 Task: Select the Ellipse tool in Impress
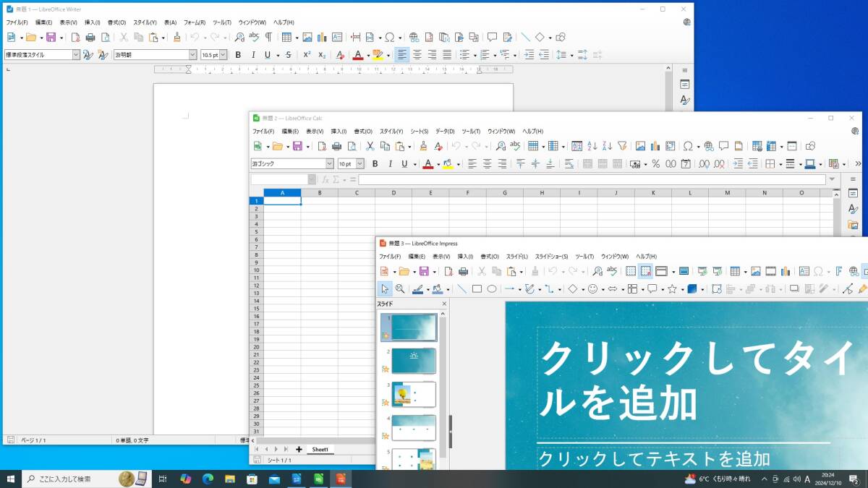492,289
